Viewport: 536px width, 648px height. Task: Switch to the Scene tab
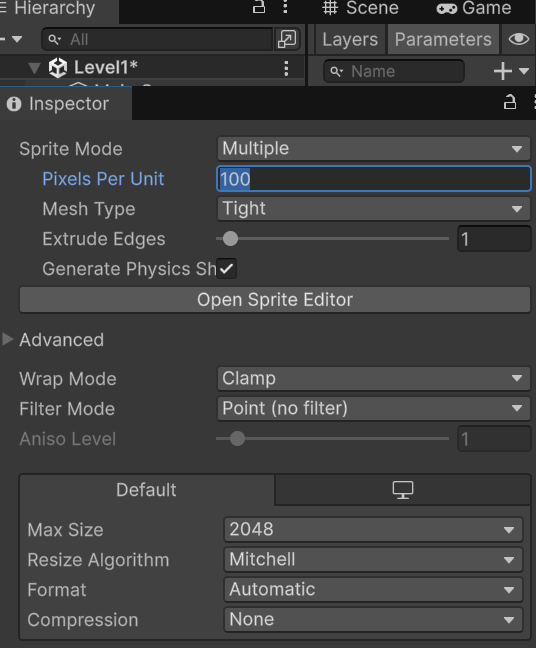[360, 8]
